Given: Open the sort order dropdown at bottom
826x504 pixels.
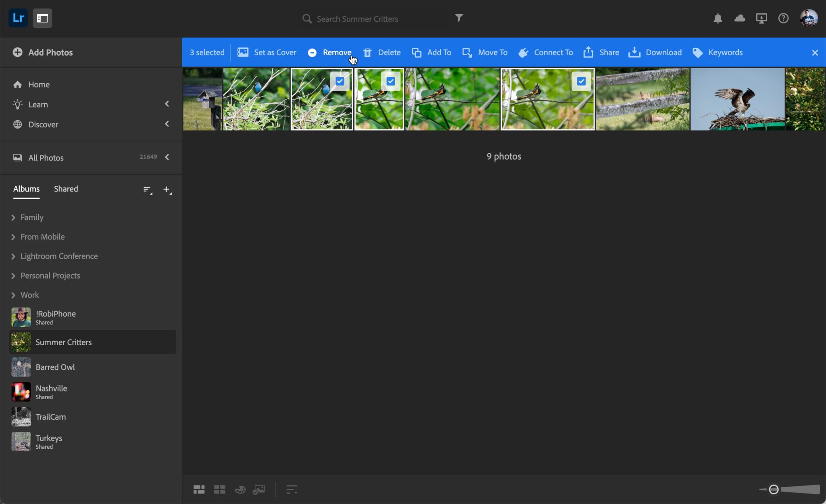Looking at the screenshot, I should [x=292, y=489].
